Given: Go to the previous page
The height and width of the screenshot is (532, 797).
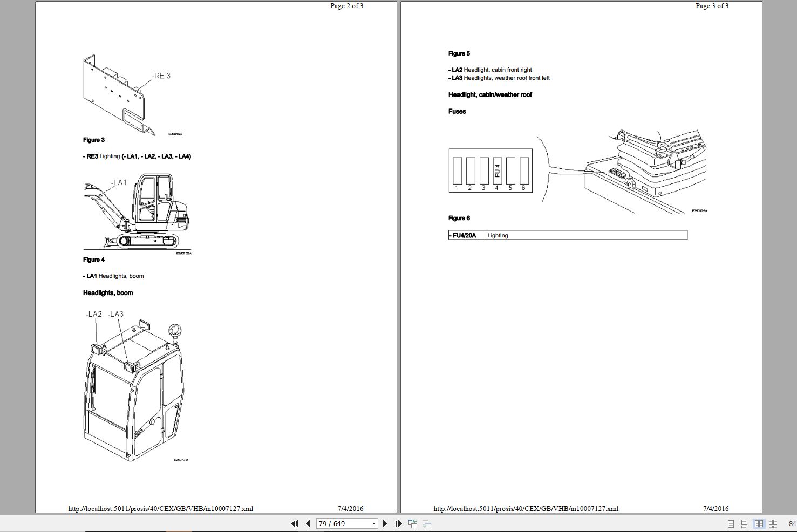Looking at the screenshot, I should pyautogui.click(x=308, y=523).
